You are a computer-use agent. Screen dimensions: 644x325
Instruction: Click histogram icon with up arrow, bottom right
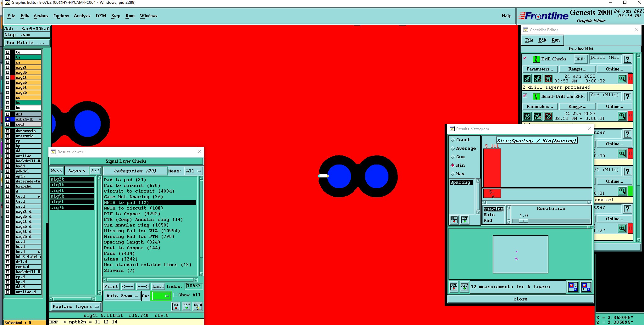pos(586,287)
